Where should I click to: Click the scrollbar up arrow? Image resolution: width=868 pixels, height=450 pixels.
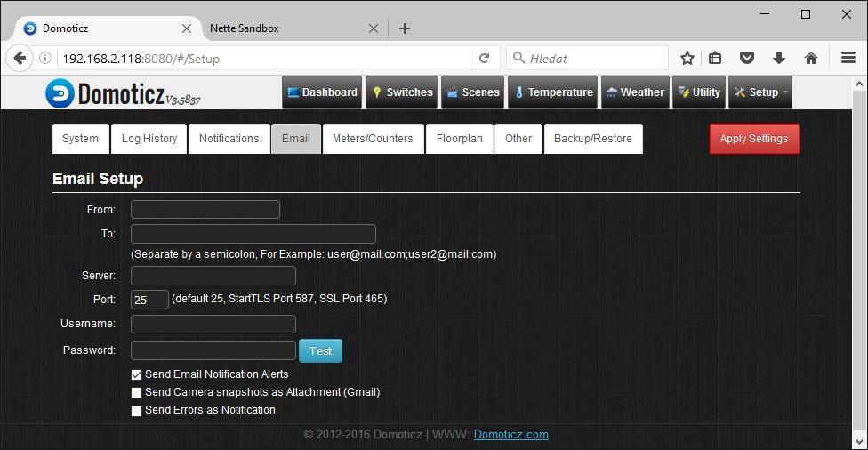[859, 84]
